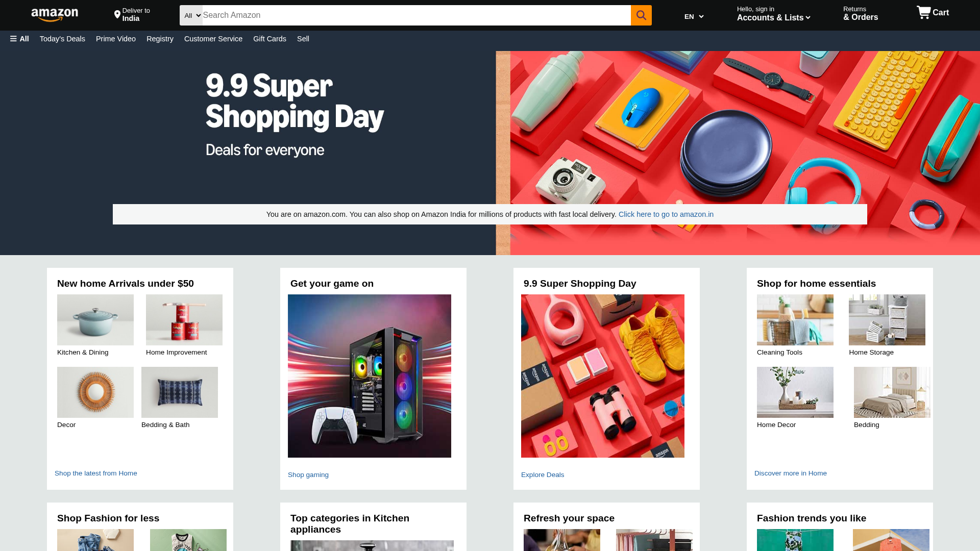Open the shopping cart icon

point(923,13)
